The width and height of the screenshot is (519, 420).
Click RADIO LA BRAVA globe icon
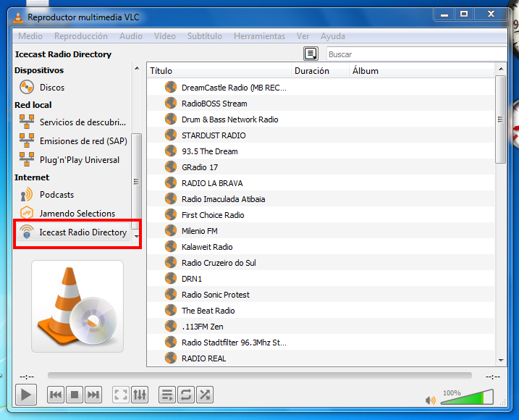[x=171, y=182]
